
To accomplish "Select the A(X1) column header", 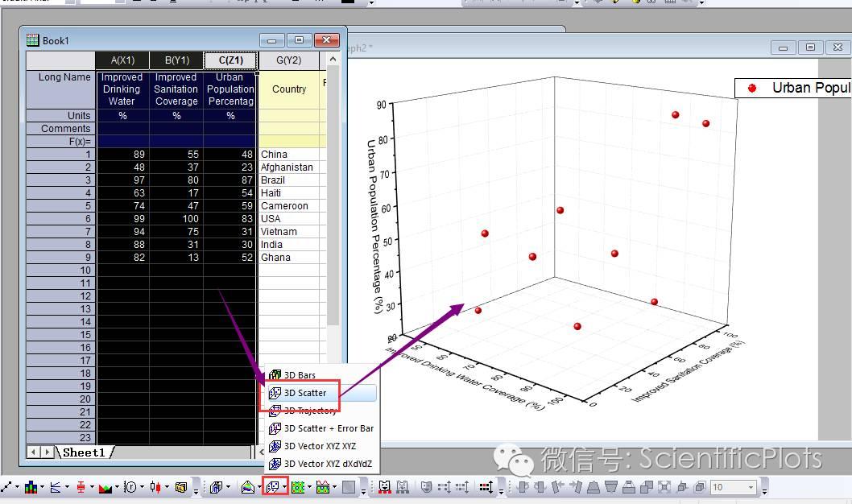I will pyautogui.click(x=122, y=60).
